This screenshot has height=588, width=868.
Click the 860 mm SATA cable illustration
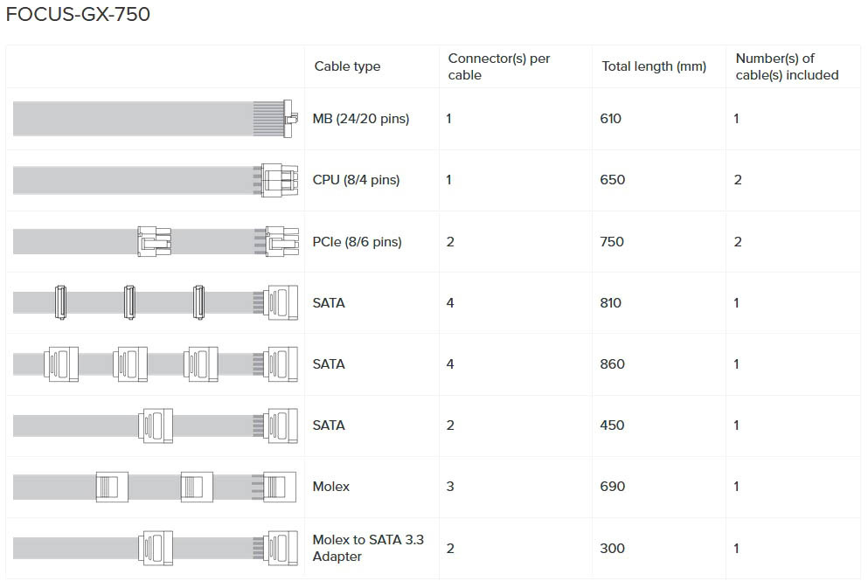coord(156,363)
